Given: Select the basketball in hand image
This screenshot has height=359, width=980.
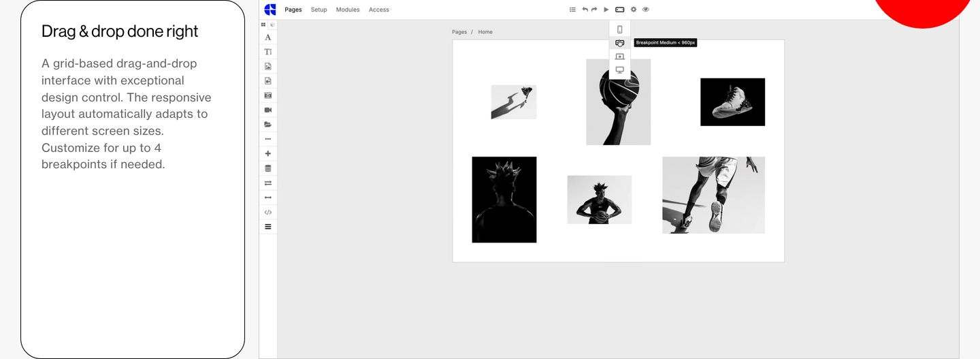Looking at the screenshot, I should [619, 102].
